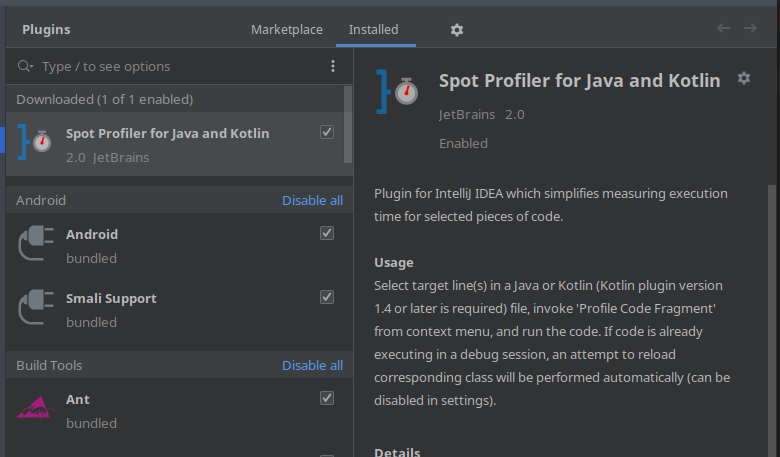Switch to the Marketplace tab
Image resolution: width=780 pixels, height=457 pixels.
click(287, 30)
